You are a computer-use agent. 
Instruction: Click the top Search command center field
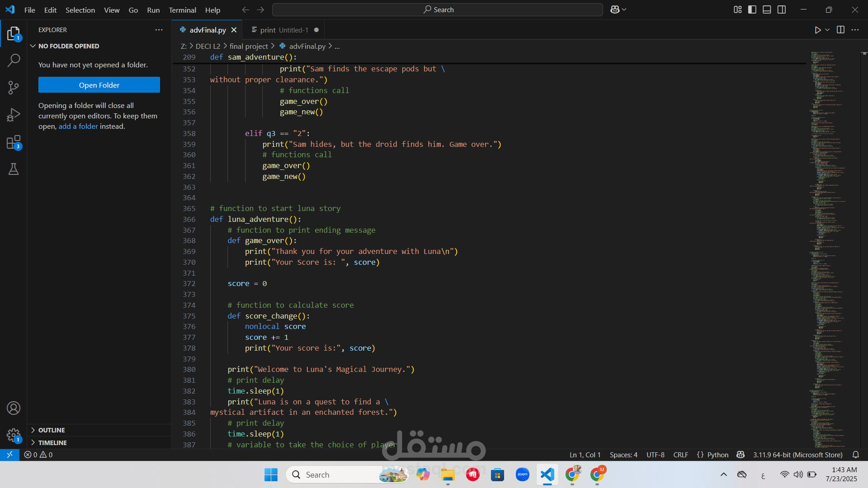(438, 9)
